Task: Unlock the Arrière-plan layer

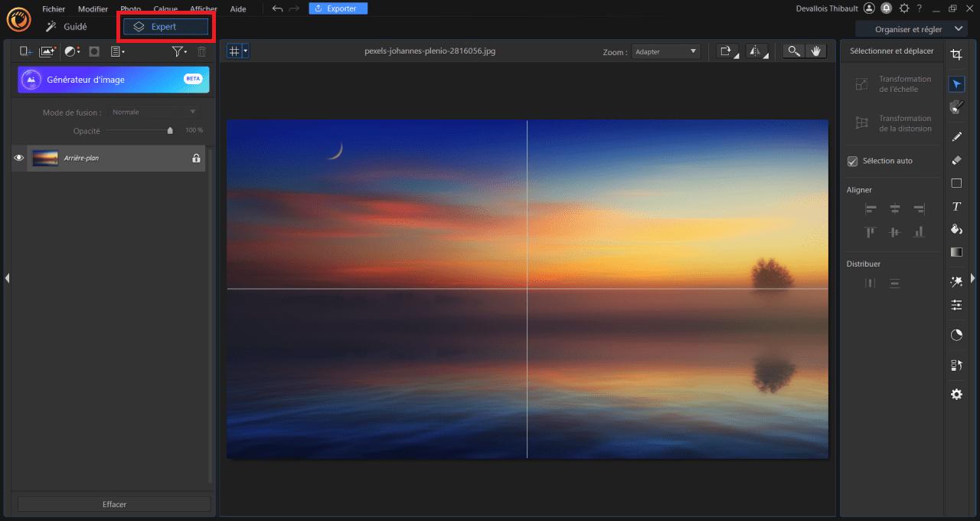Action: point(196,159)
